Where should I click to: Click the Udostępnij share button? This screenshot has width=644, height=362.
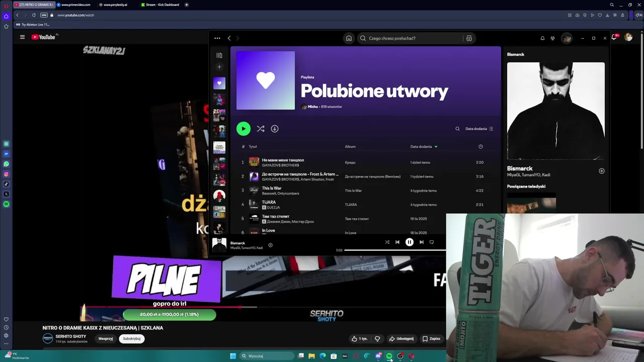point(401,339)
